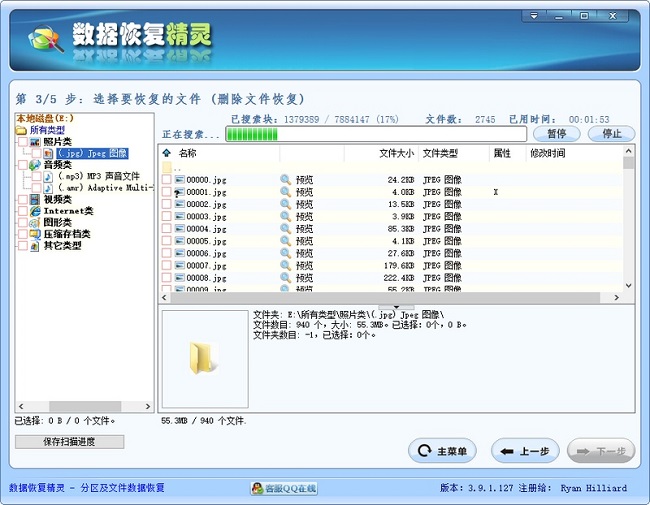Click preview magnifier icon for 00004.jpg
This screenshot has height=505, width=650.
click(285, 229)
